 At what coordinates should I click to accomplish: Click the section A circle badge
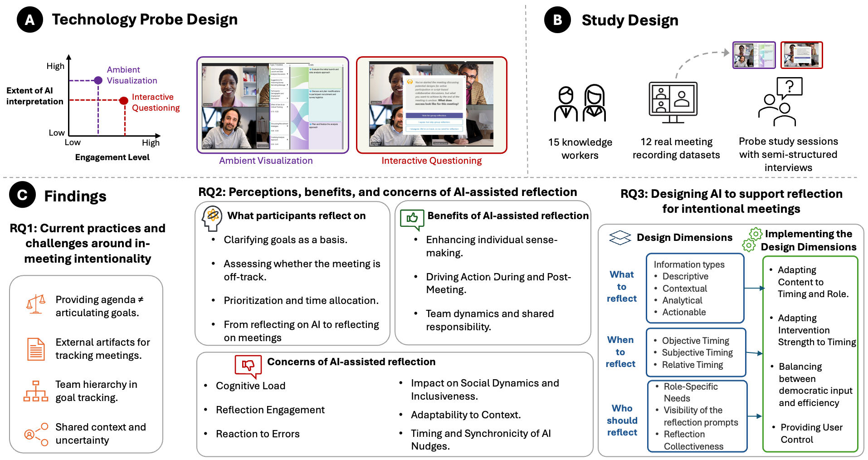30,20
